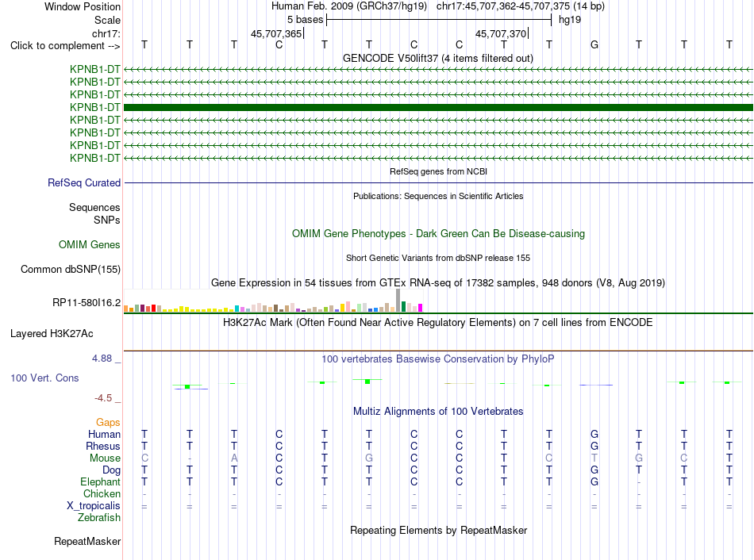The height and width of the screenshot is (560, 754).
Task: Open the 'GENCODE V50lift37 (4 items filtered out)' track title
Action: 438,58
